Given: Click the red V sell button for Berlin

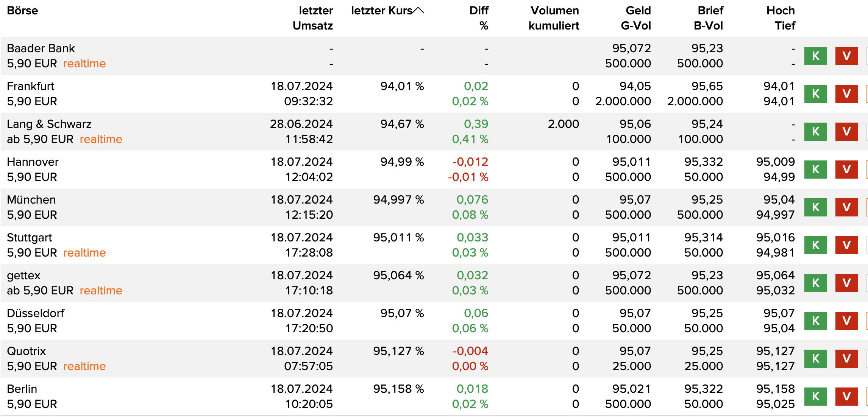Looking at the screenshot, I should click(846, 397).
